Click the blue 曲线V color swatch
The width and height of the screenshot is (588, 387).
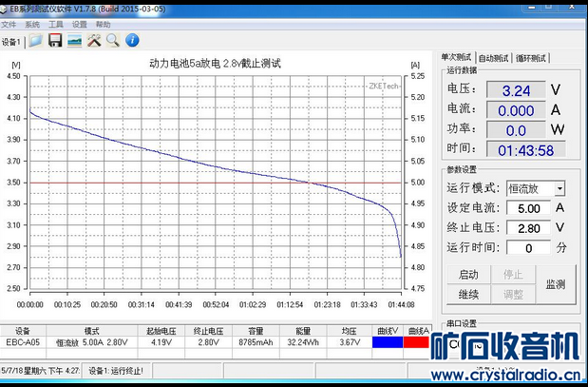point(388,342)
